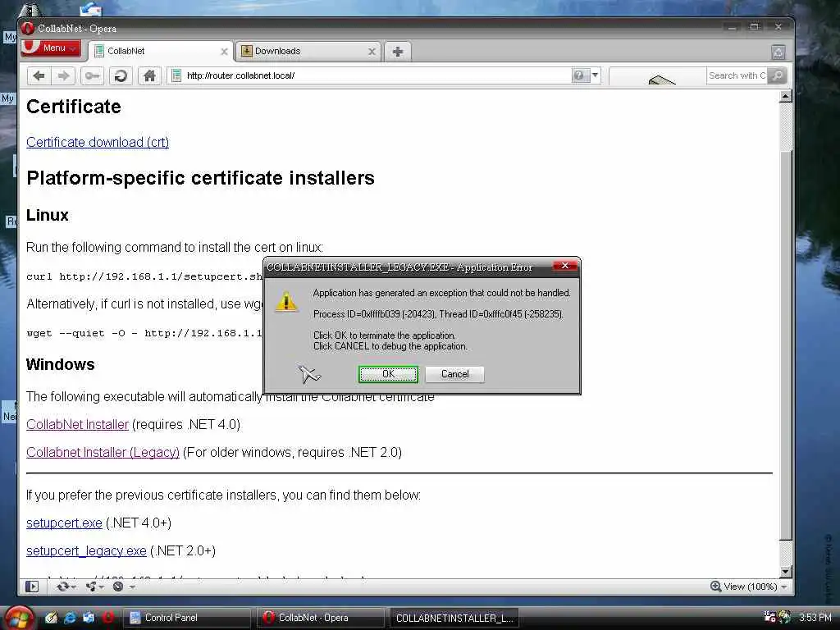This screenshot has height=630, width=840.
Task: Expand the Opera Turbo dropdown arrow
Action: pyautogui.click(x=132, y=587)
